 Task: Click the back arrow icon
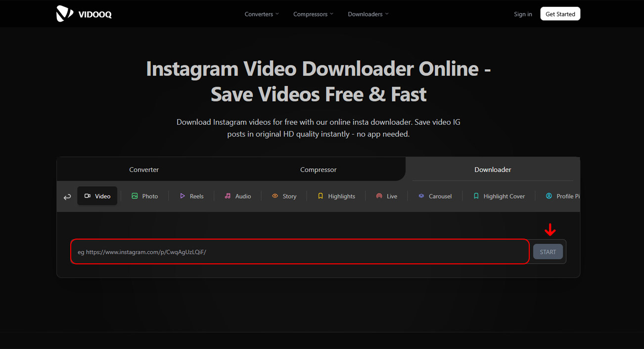[67, 197]
